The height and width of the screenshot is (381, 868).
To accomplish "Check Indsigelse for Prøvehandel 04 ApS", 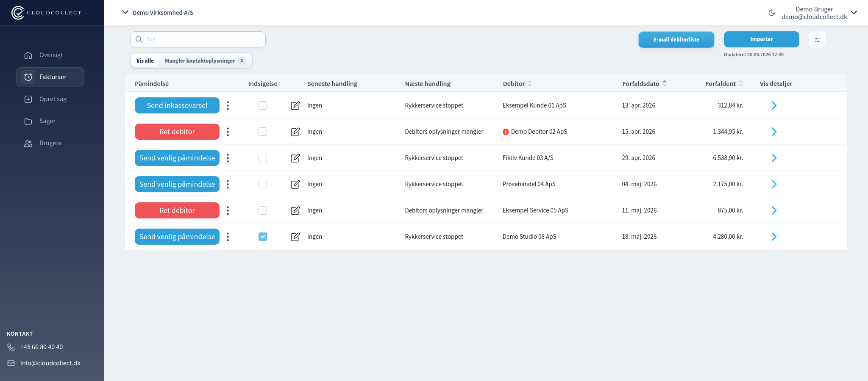I will pos(263,184).
